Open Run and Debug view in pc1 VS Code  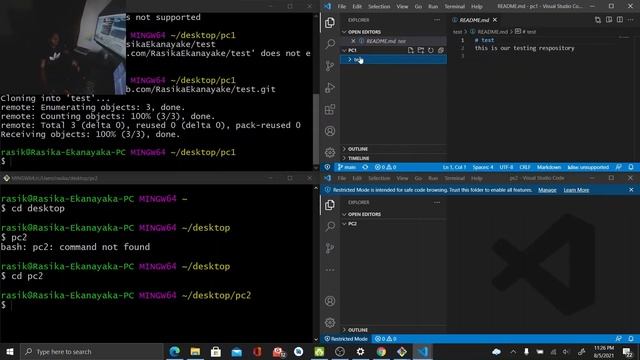pos(330,87)
